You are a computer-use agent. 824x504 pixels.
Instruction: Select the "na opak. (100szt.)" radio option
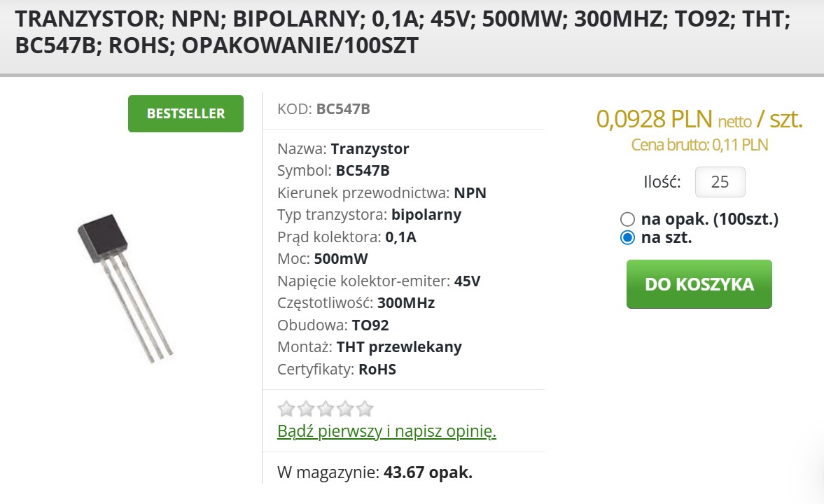click(628, 219)
